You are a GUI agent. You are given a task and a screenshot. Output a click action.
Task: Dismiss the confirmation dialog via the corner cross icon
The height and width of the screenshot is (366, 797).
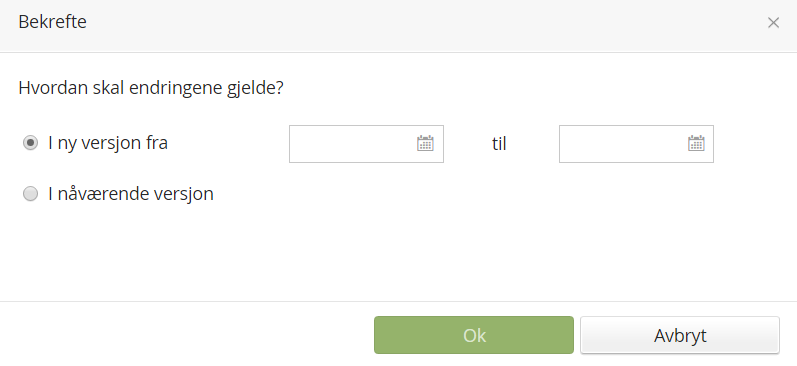pos(773,23)
